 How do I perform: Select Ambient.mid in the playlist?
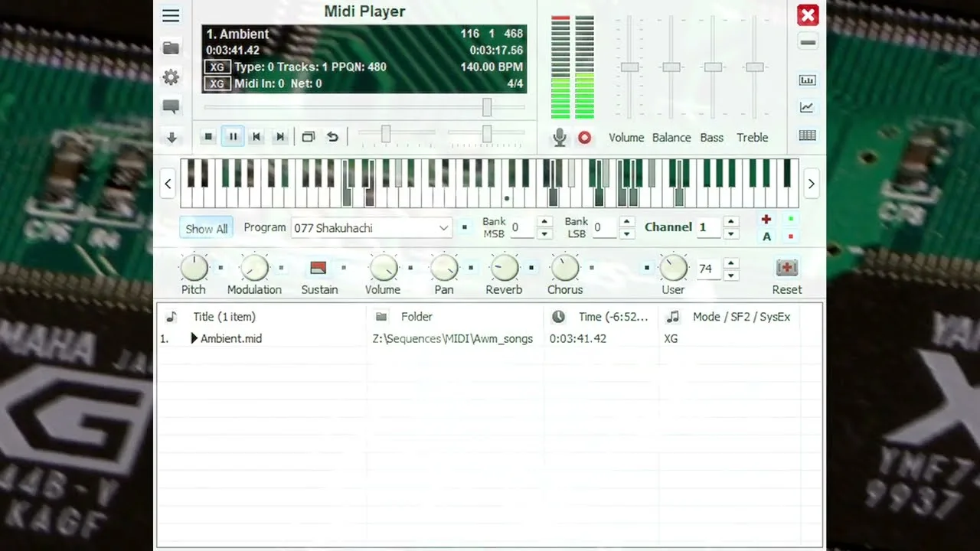[x=230, y=338]
